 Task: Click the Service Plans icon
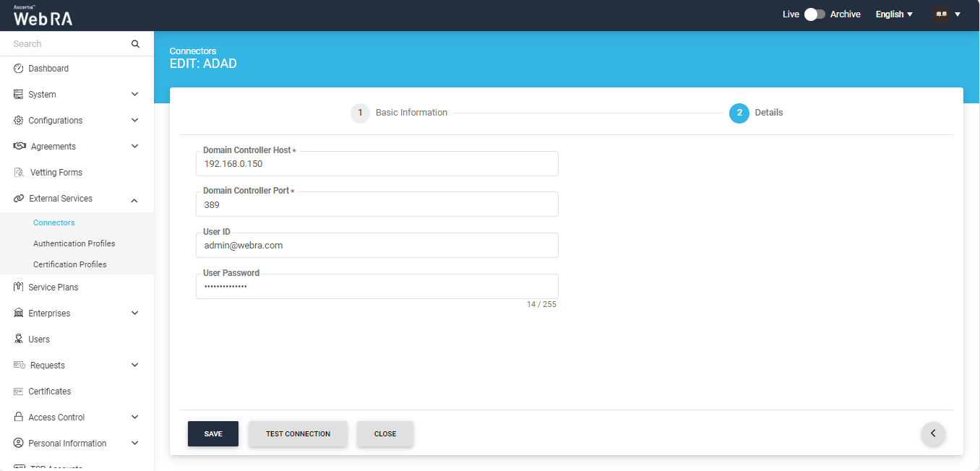(19, 288)
